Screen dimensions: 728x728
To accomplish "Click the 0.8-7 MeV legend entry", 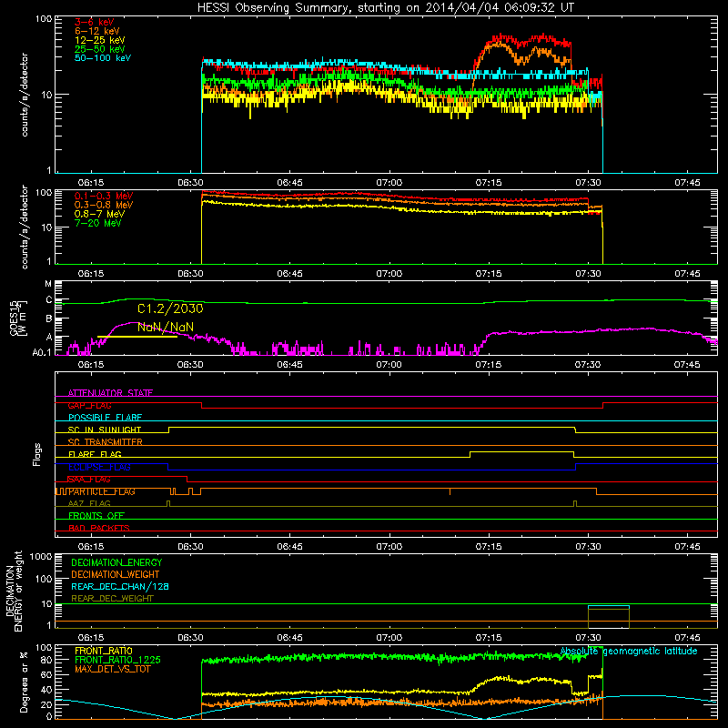I will [99, 214].
